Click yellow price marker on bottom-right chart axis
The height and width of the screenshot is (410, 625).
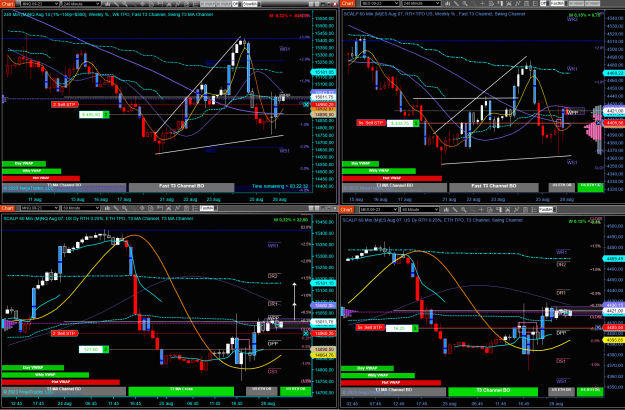coord(614,340)
